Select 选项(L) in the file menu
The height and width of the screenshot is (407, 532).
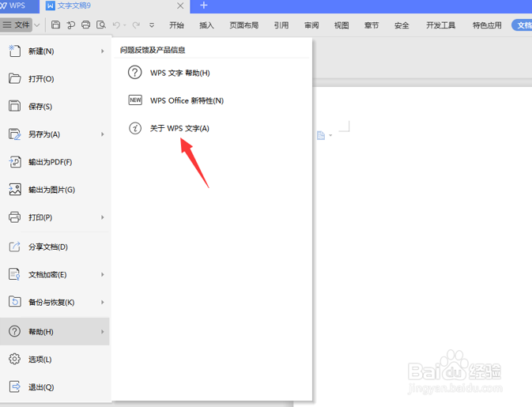tap(55, 359)
